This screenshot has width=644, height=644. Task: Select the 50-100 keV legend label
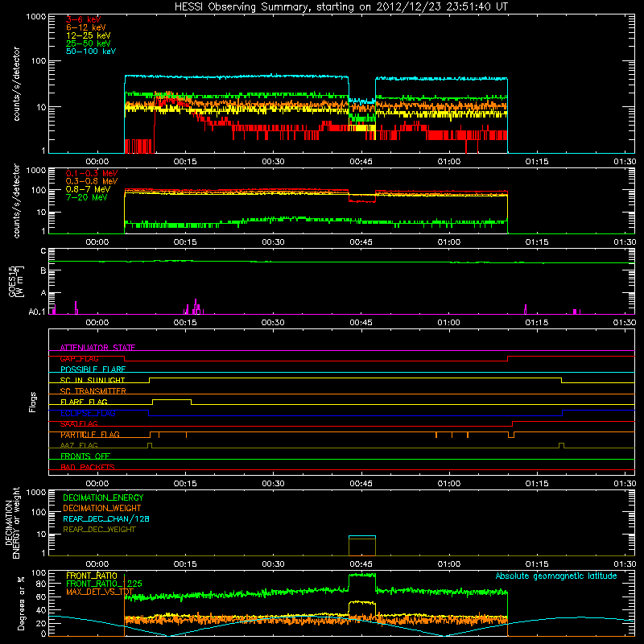[x=91, y=52]
